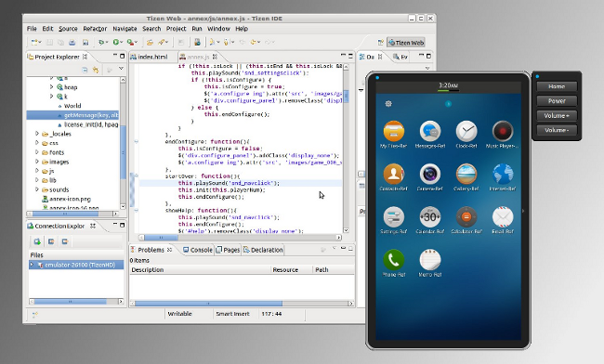The image size is (604, 364).
Task: Open the File menu
Action: tap(32, 29)
